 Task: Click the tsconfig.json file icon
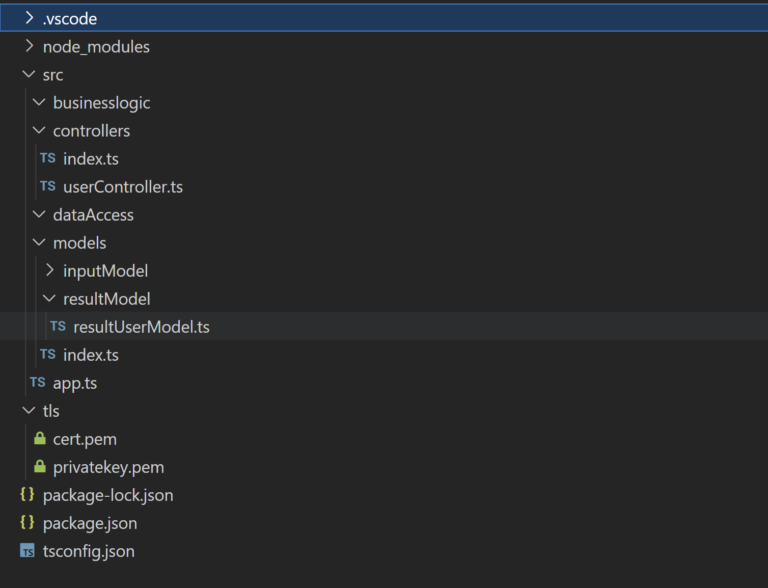click(x=27, y=551)
